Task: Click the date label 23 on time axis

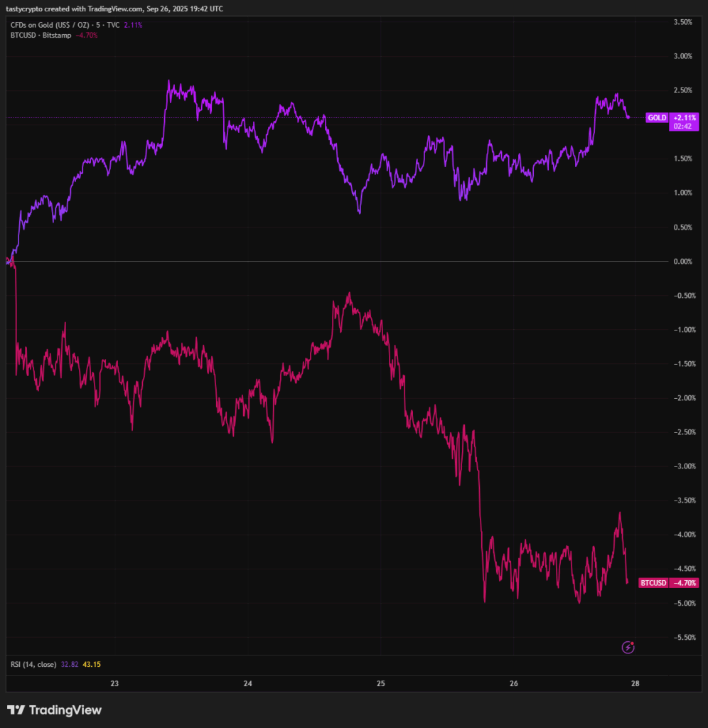Action: [x=114, y=683]
